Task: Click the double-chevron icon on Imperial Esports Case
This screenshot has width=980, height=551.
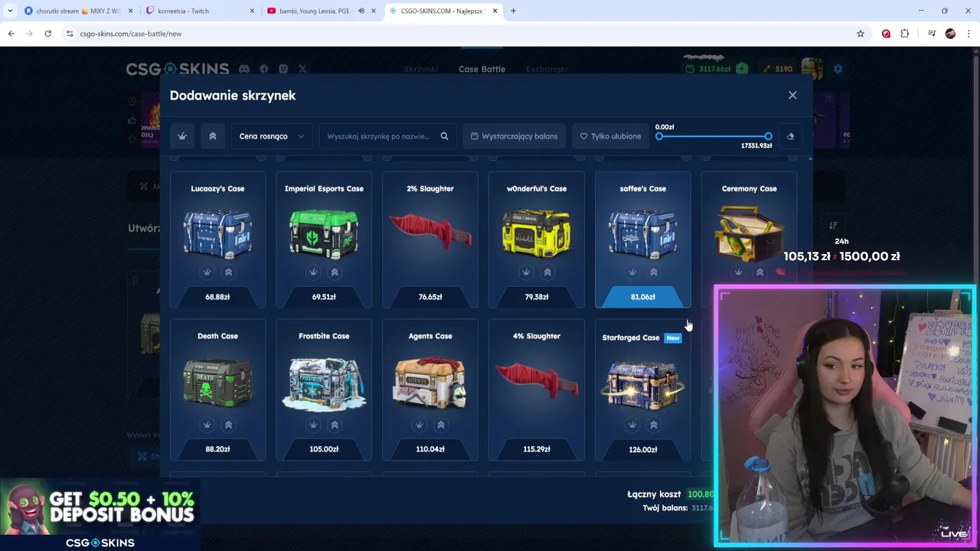Action: 335,272
